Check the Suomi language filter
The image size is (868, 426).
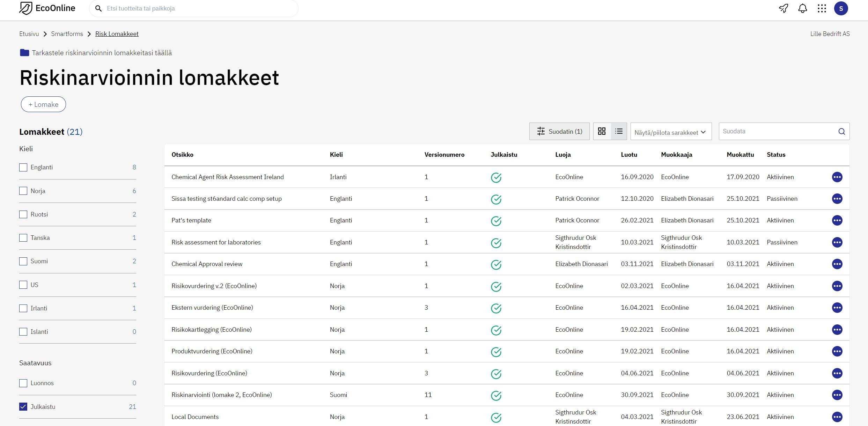click(23, 261)
